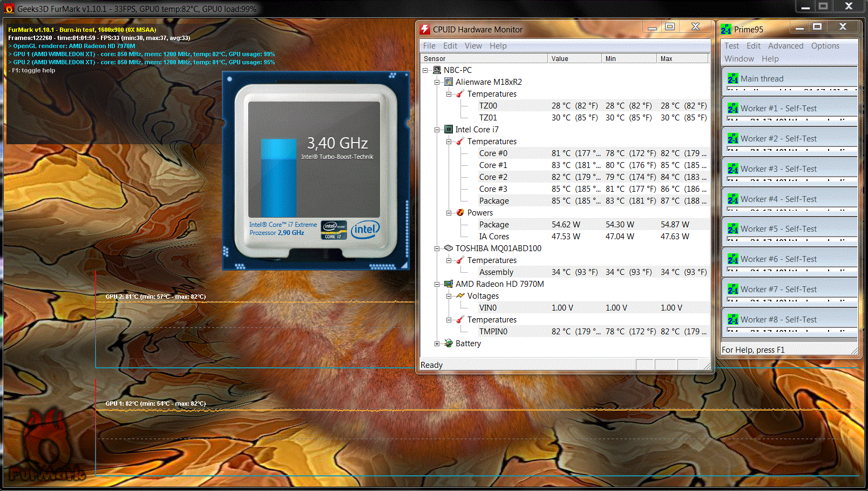
Task: Open the Help menu in Hardware Monitor
Action: tap(498, 46)
